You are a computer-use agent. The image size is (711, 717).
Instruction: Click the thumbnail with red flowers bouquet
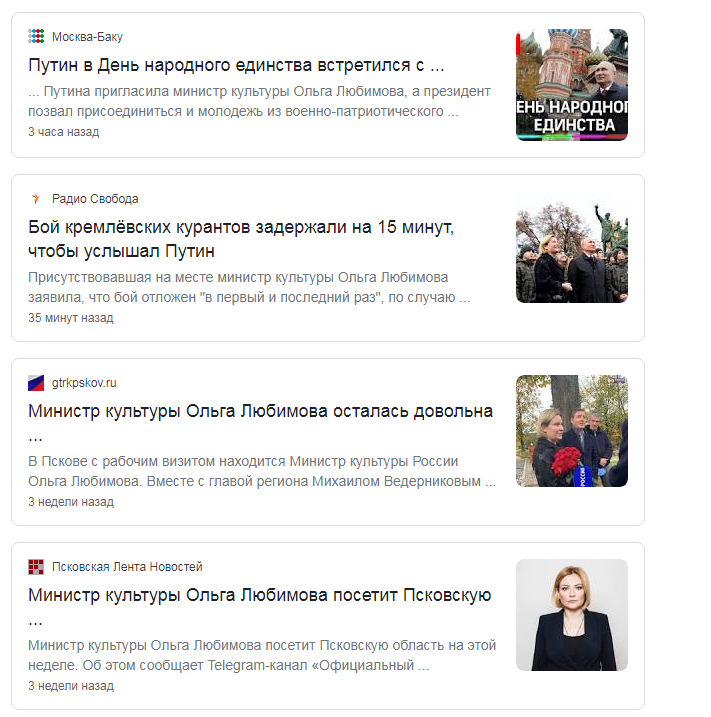tap(572, 431)
